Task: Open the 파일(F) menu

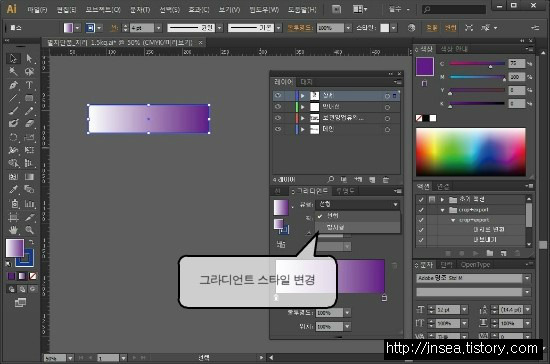Action: pyautogui.click(x=37, y=10)
